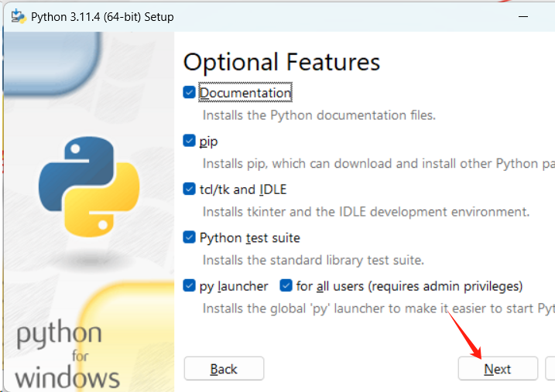Screen dimensions: 555x392
Task: Toggle the tcl/tk and IDLE checkbox
Action: (x=190, y=189)
